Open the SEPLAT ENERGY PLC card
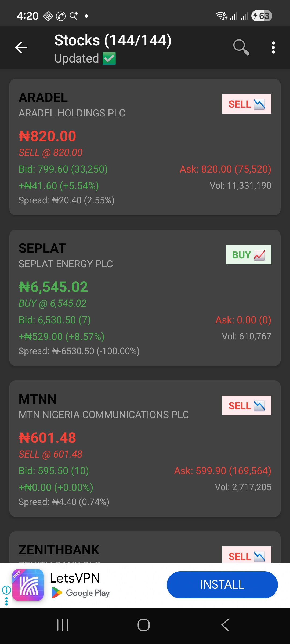Viewport: 290px width, 644px height. coord(145,298)
